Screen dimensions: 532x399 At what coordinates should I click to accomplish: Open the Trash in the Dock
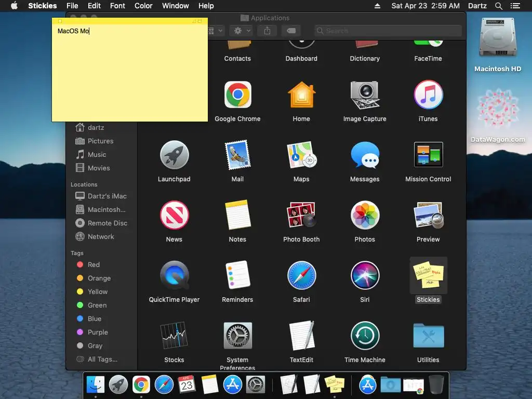pyautogui.click(x=436, y=385)
